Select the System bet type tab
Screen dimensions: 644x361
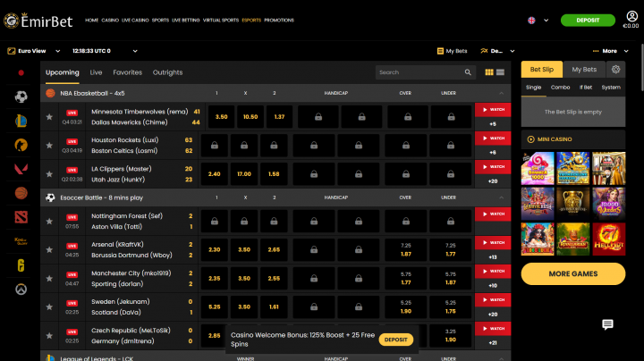pyautogui.click(x=611, y=88)
